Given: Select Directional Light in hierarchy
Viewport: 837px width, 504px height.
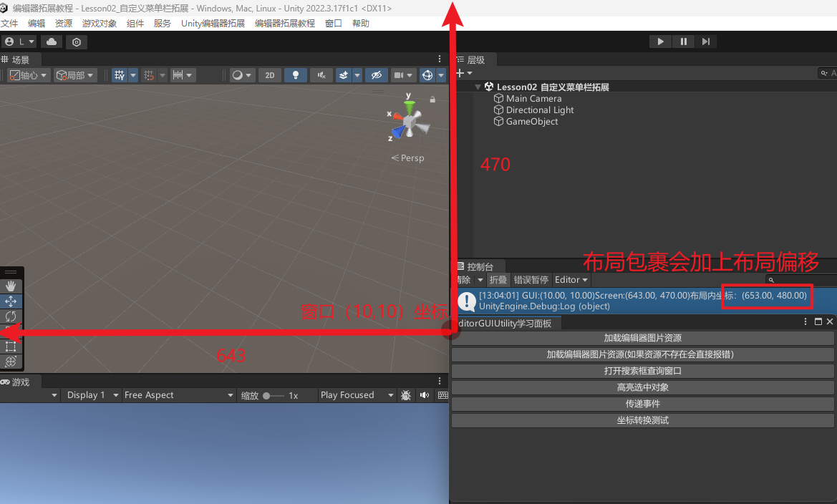Looking at the screenshot, I should click(539, 110).
